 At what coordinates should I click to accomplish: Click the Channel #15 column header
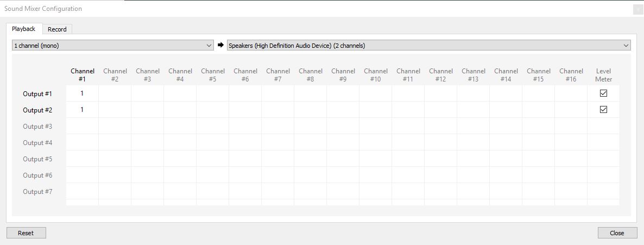539,75
